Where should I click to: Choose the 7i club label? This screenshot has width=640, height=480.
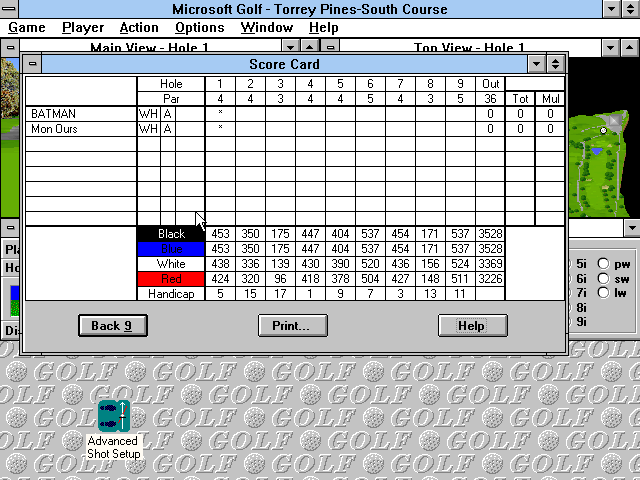coord(581,293)
